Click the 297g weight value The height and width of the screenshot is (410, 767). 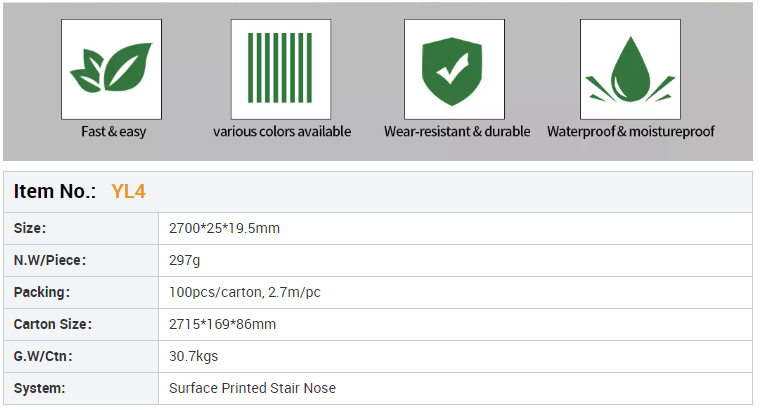(185, 260)
